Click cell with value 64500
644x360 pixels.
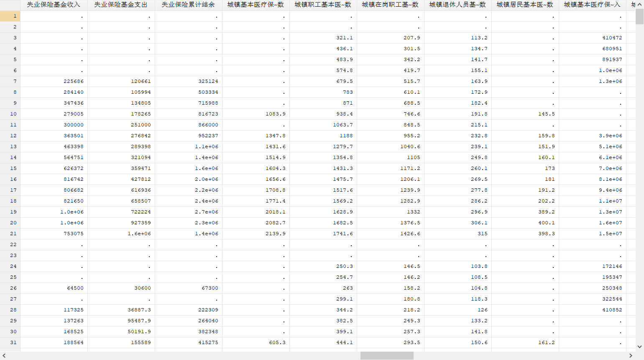(54, 288)
